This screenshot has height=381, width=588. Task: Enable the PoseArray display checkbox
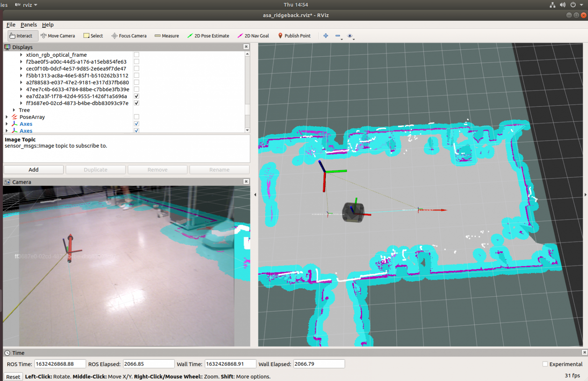[x=137, y=117]
